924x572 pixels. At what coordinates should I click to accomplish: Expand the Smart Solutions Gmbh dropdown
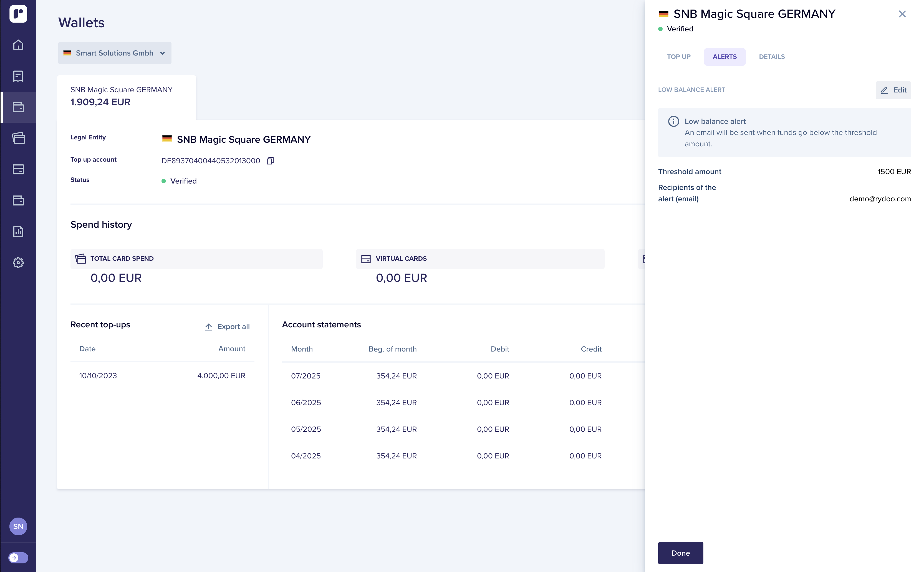pyautogui.click(x=115, y=53)
